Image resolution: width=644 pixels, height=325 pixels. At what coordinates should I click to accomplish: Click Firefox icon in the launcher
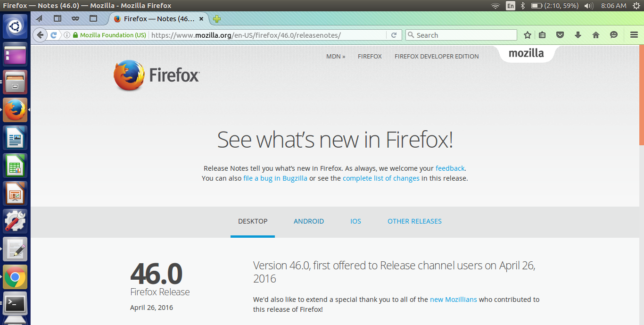click(x=15, y=110)
